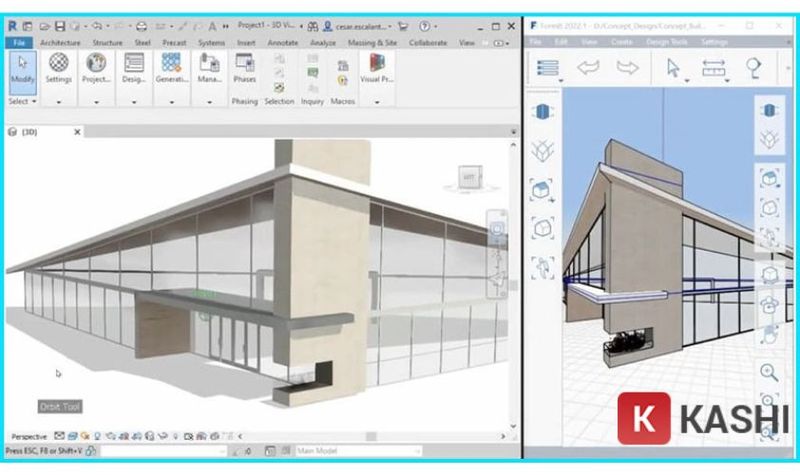
Task: Click the Save icon in Revit toolbar
Action: [x=60, y=26]
